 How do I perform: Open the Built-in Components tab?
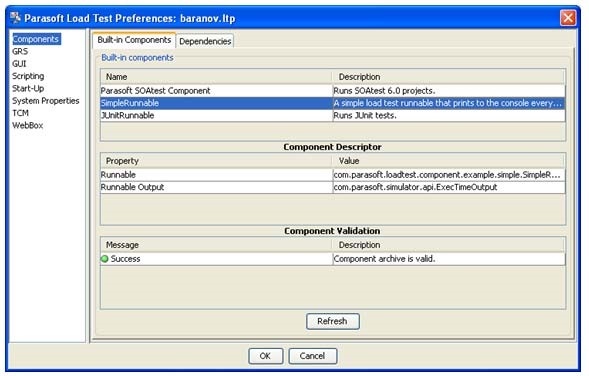(134, 40)
